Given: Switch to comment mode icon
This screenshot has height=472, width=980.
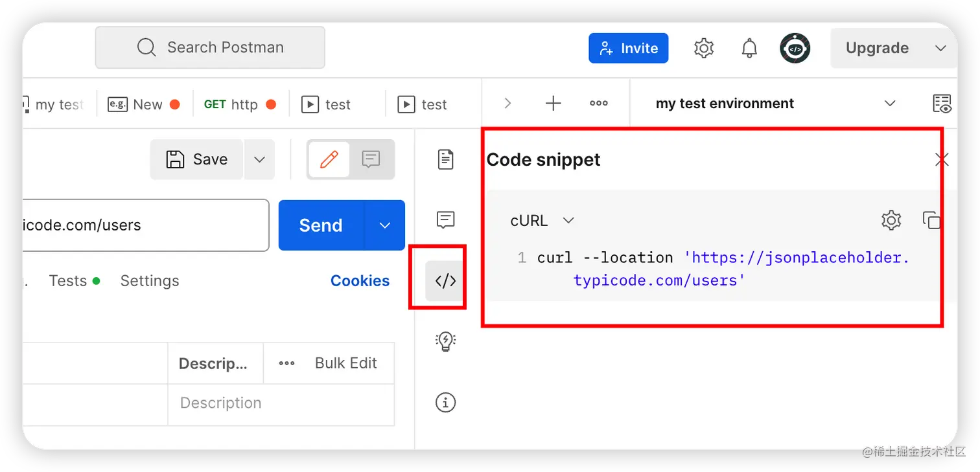Looking at the screenshot, I should 371,159.
